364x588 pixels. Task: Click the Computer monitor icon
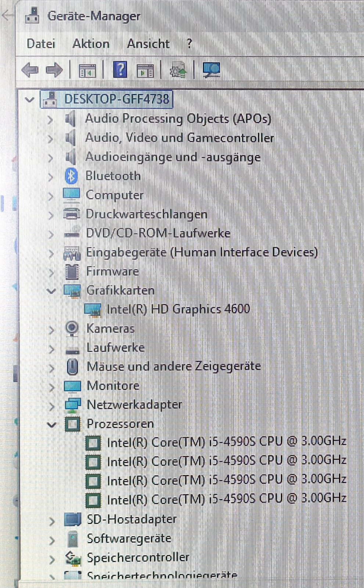click(x=71, y=195)
